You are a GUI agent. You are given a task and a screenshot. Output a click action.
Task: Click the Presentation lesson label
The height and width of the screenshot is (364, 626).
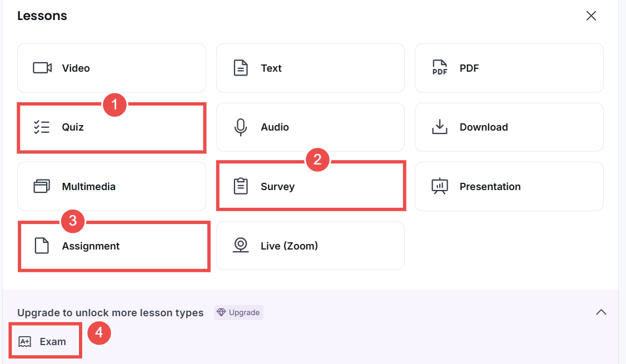(x=490, y=186)
